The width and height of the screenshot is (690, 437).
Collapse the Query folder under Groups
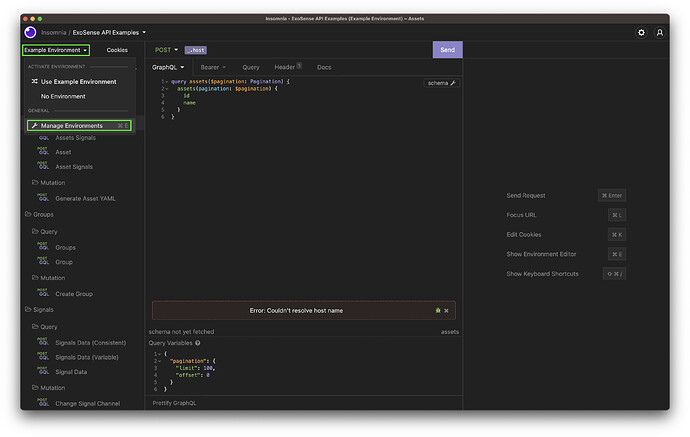click(x=44, y=231)
